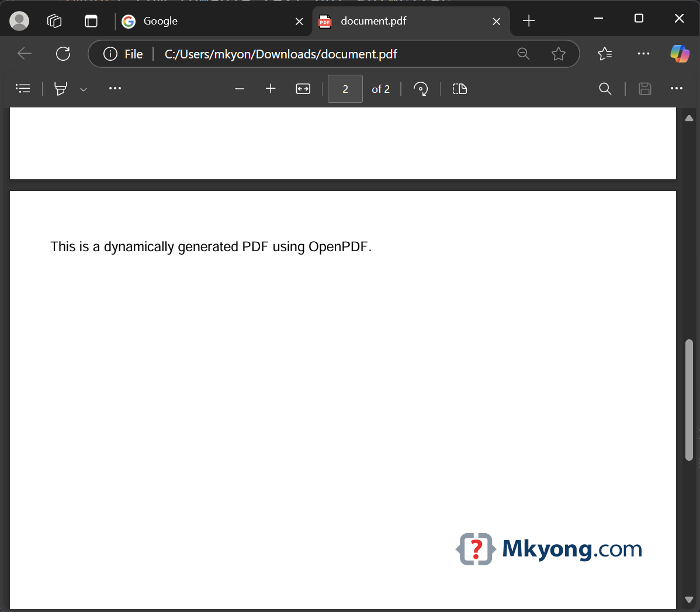Open the table of contents panel

23,88
